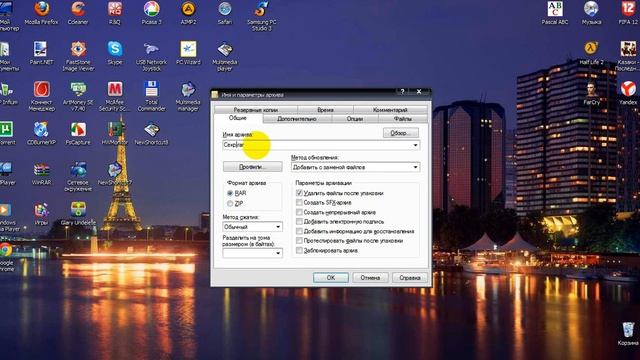Switch to the Резервные копии tab
This screenshot has width=640, height=360.
[x=256, y=110]
